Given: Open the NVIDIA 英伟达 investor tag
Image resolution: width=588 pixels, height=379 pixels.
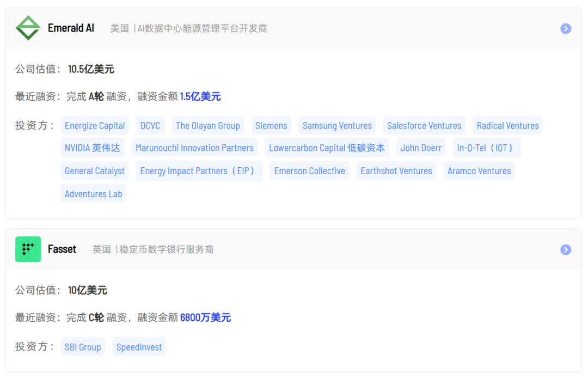Looking at the screenshot, I should pos(92,148).
